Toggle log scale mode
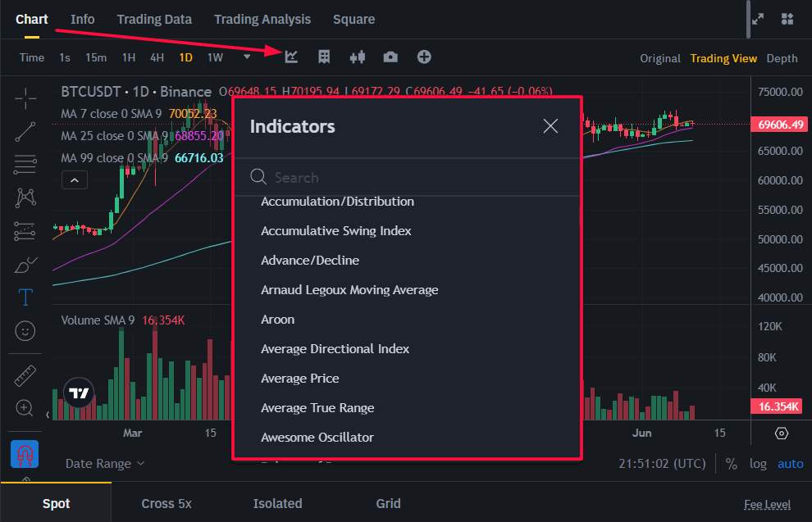 758,464
